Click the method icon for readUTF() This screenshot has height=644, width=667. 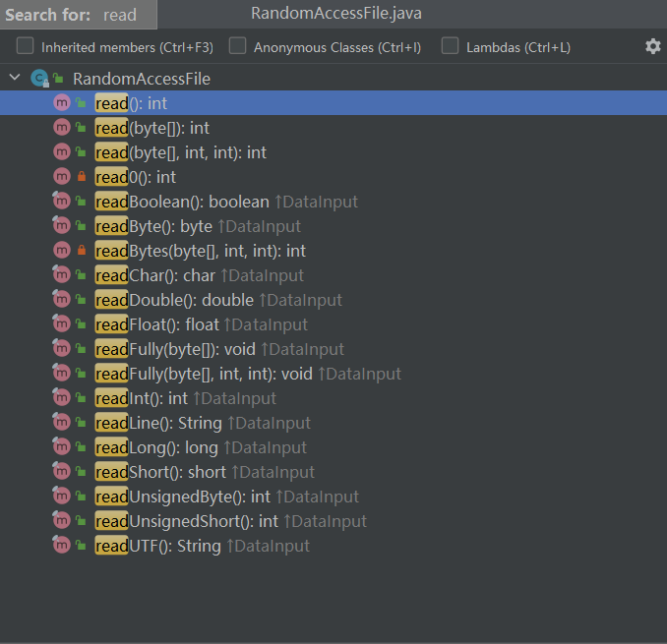pos(62,546)
